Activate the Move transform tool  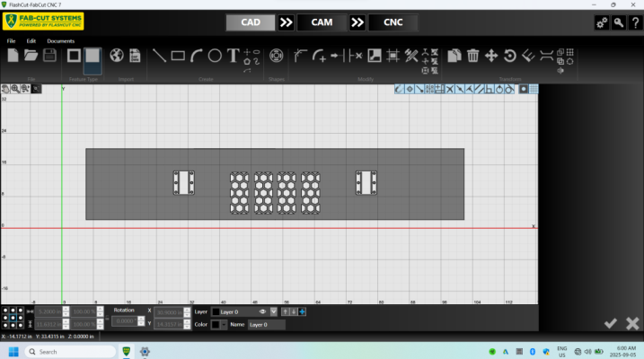point(491,56)
